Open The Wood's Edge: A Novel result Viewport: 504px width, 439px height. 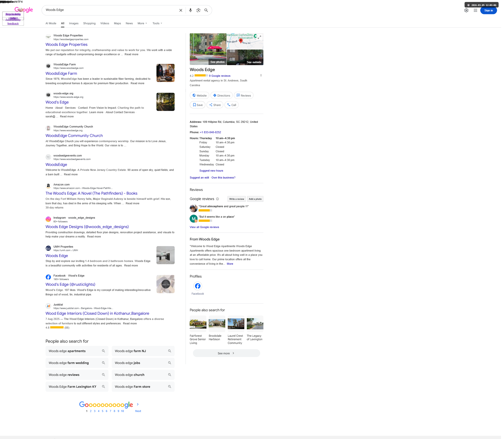91,193
